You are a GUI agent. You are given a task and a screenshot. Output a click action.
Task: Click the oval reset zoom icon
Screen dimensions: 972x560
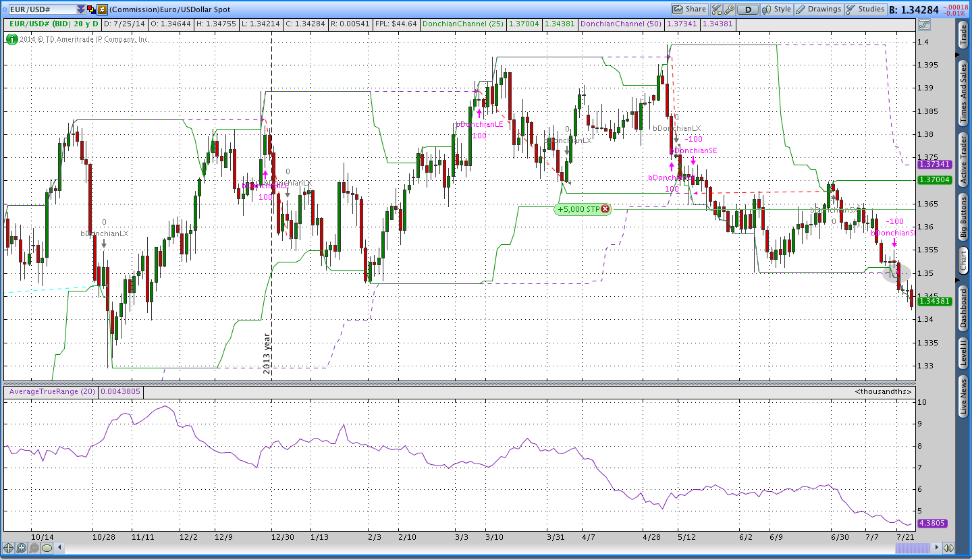tap(47, 548)
